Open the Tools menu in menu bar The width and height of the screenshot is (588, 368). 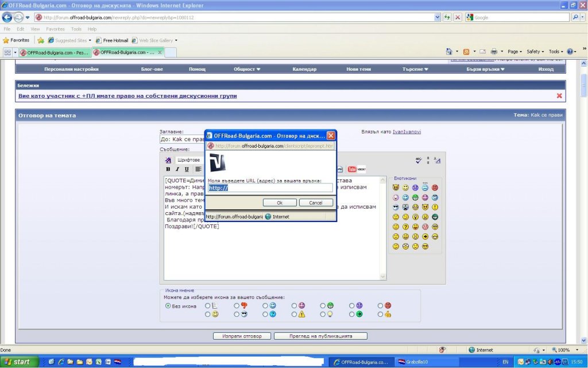coord(76,29)
